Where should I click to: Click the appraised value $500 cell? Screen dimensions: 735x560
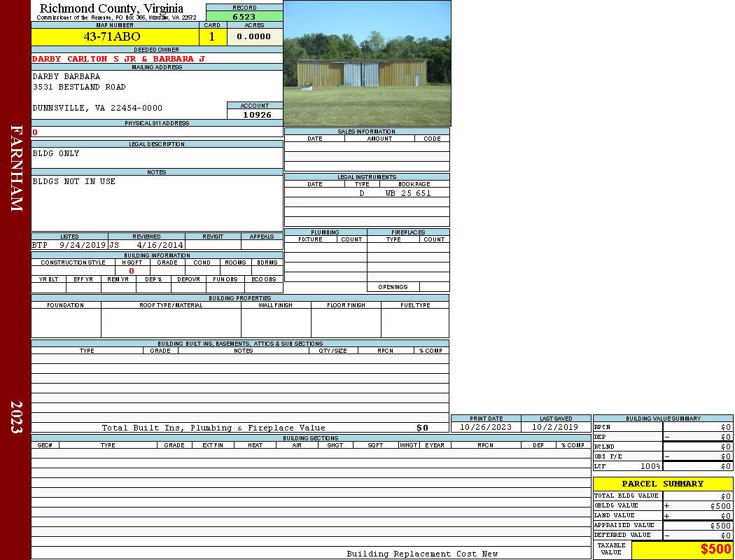point(697,526)
